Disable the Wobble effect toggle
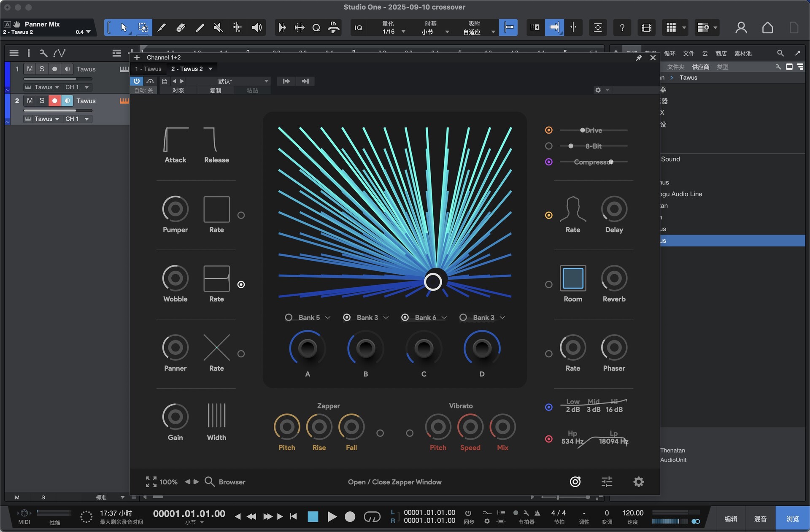Viewport: 810px width, 532px height. [241, 284]
